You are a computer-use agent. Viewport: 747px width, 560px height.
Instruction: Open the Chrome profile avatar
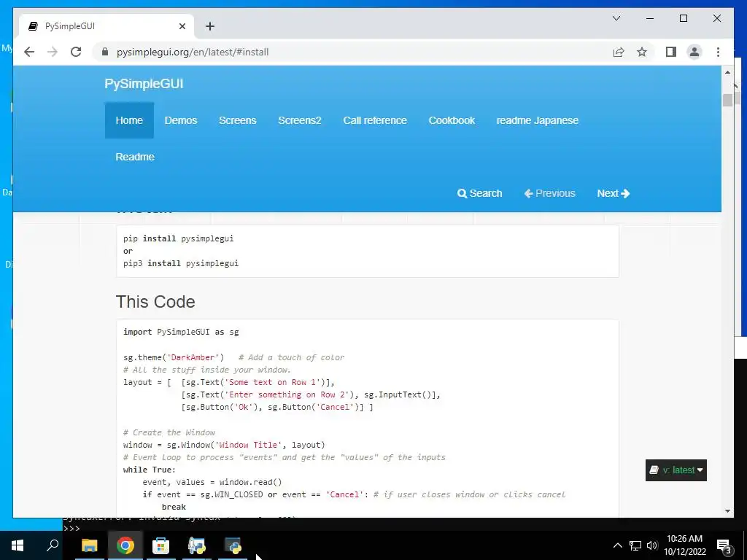click(x=694, y=52)
